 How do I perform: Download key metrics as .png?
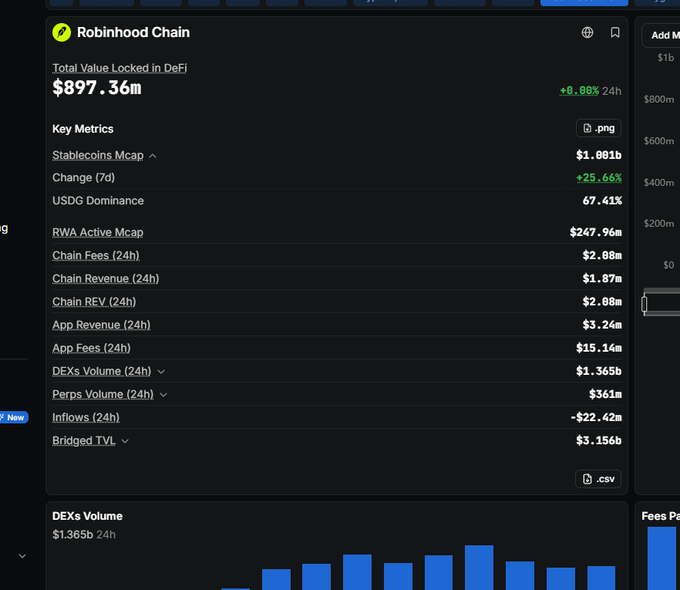[x=598, y=128]
